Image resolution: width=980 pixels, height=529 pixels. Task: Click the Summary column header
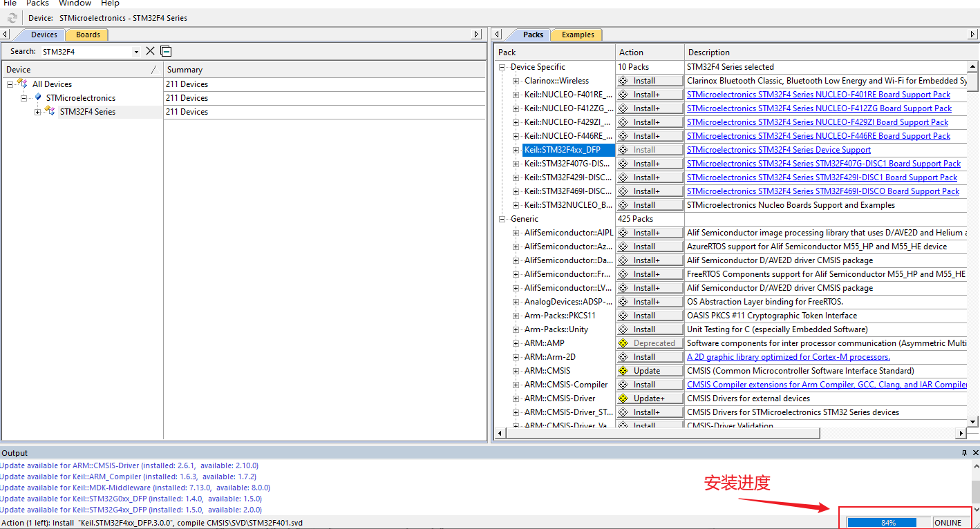point(325,70)
